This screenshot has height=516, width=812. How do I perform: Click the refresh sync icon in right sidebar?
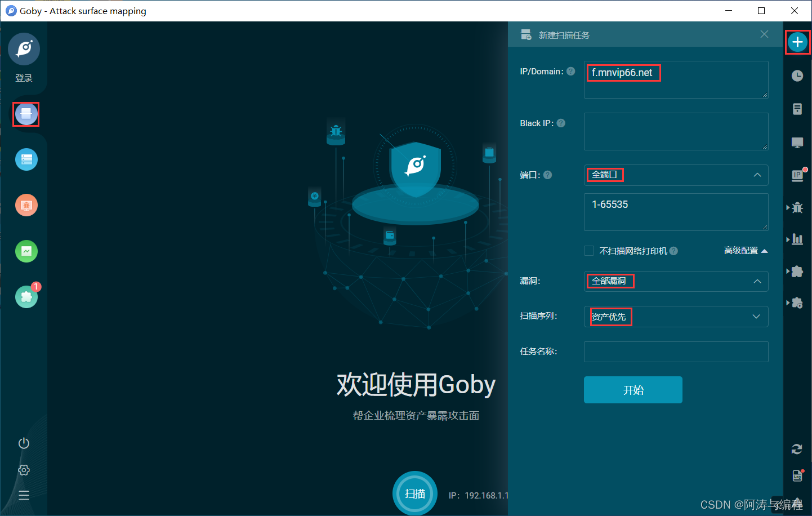point(797,449)
